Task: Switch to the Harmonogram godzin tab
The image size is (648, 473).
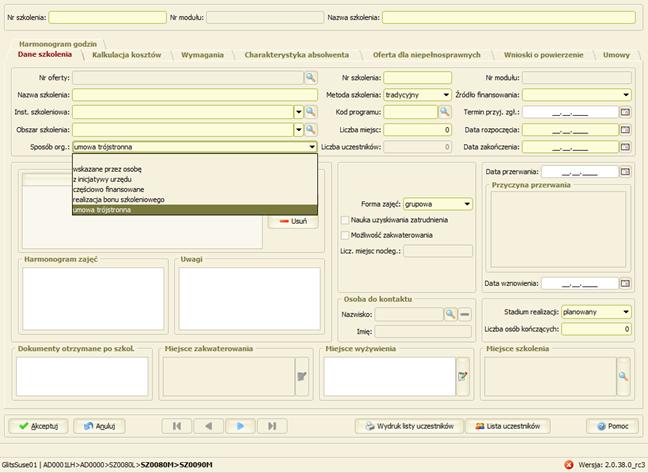Action: (x=58, y=44)
